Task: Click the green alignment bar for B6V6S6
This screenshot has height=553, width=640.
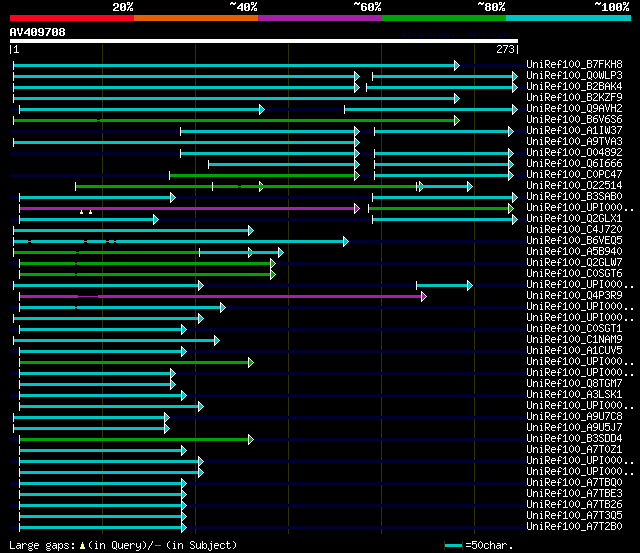Action: (x=236, y=120)
